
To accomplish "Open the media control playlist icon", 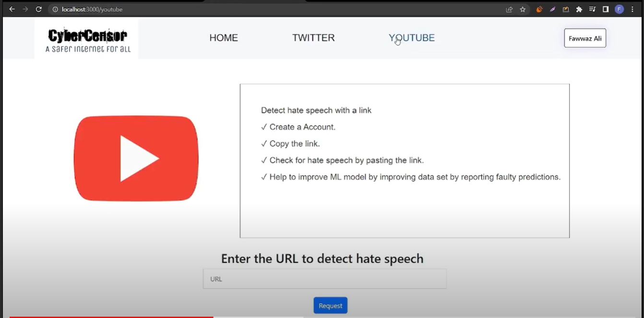I will (x=593, y=9).
